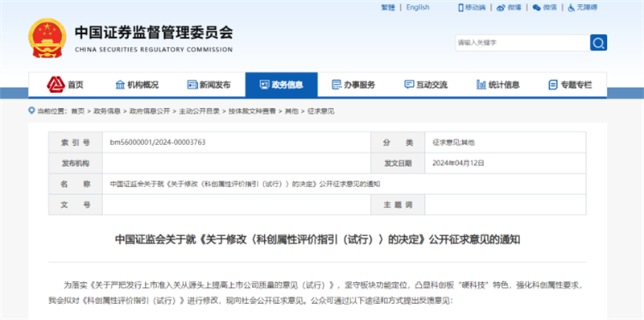Click breadcrumb link 征求意见
Screen dimensions: 644x320
(x=321, y=111)
